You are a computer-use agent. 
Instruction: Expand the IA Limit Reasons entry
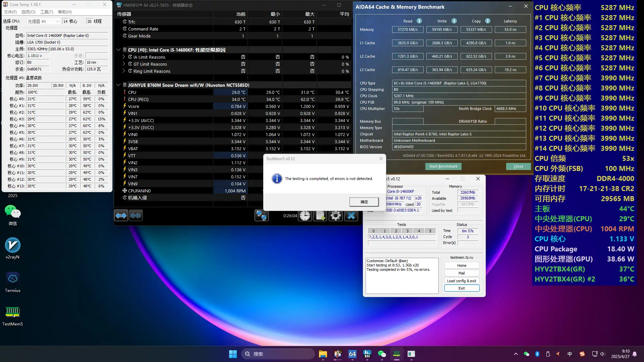(x=123, y=57)
